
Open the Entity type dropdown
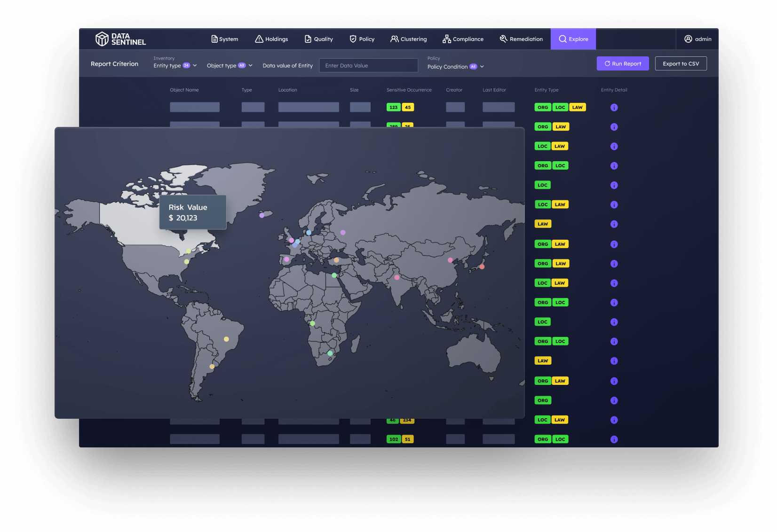coord(174,66)
